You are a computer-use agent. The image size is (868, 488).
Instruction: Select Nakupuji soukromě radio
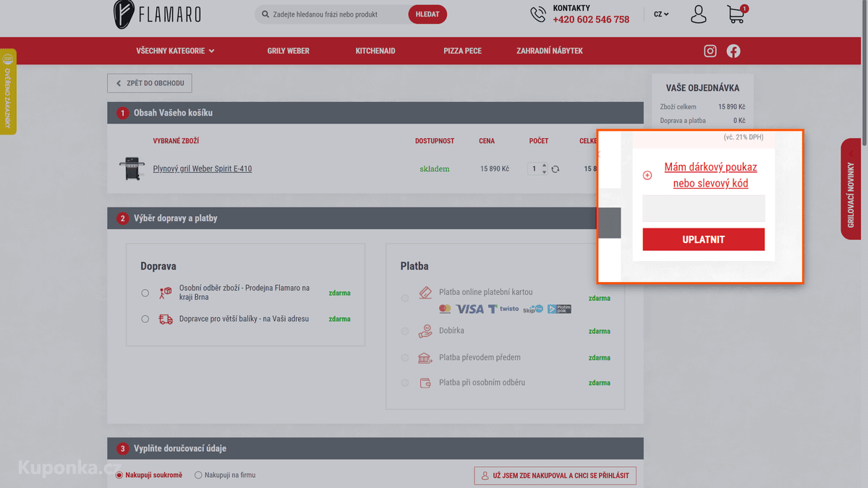pyautogui.click(x=119, y=475)
